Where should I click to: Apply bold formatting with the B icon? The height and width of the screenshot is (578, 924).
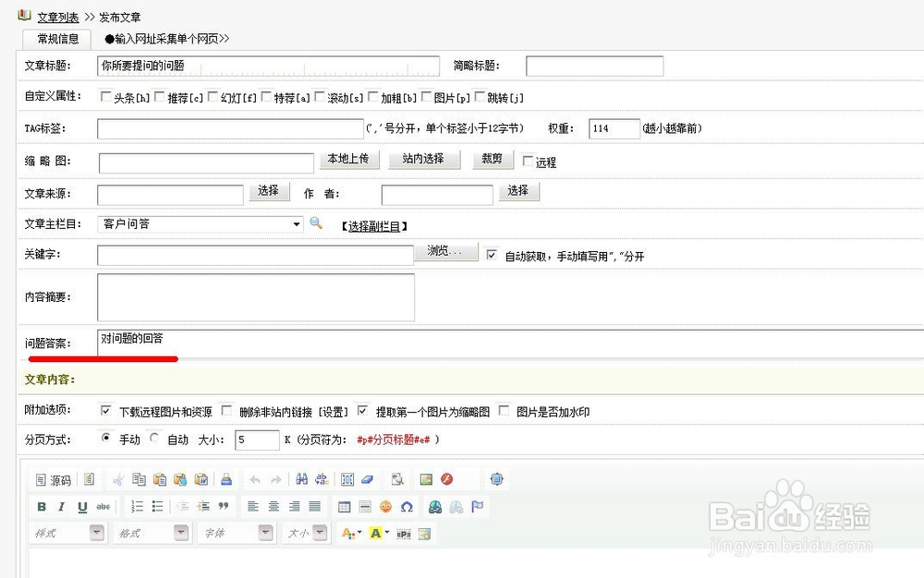(42, 506)
